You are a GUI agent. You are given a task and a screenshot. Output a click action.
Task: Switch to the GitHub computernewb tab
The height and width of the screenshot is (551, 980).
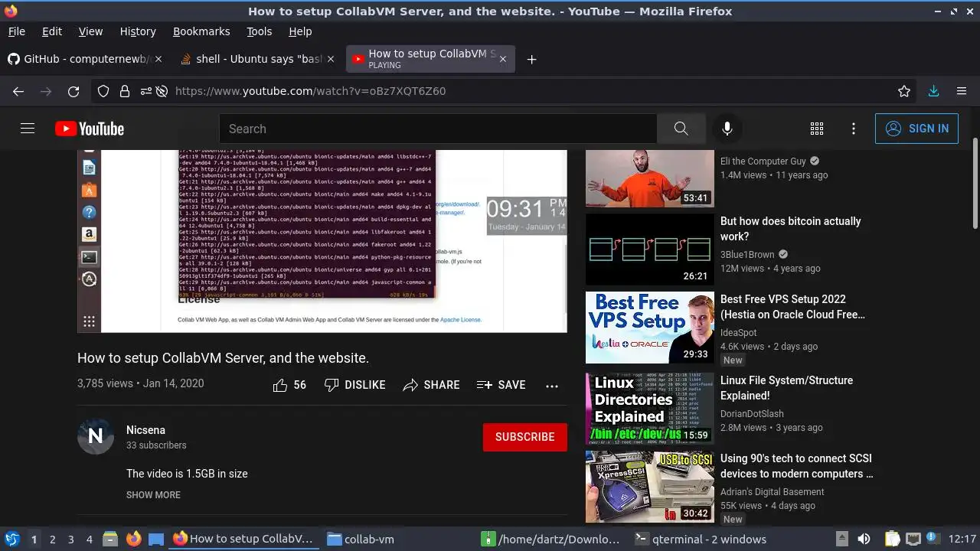click(87, 59)
